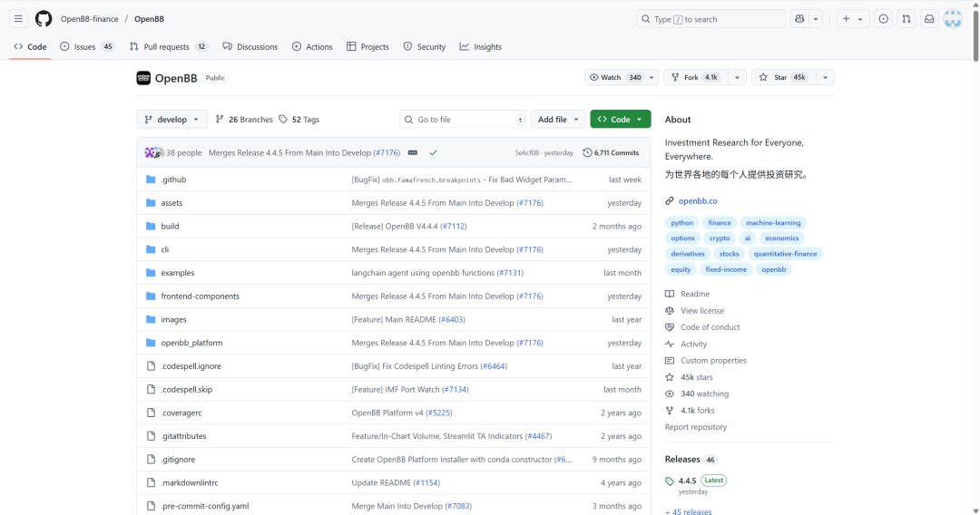Switch to the Actions tab

(x=312, y=47)
